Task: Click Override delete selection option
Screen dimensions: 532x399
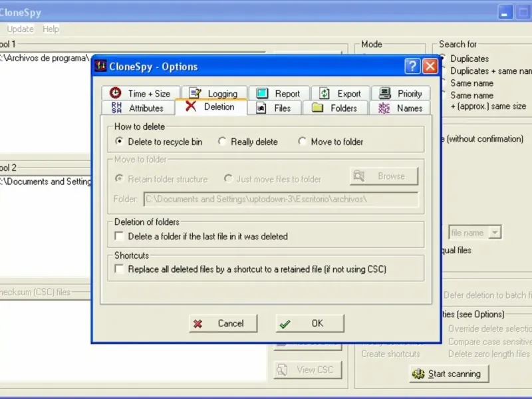Action: point(489,329)
